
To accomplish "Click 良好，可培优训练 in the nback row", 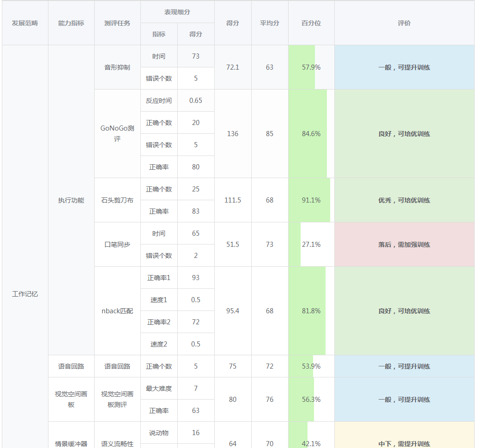I will [405, 311].
